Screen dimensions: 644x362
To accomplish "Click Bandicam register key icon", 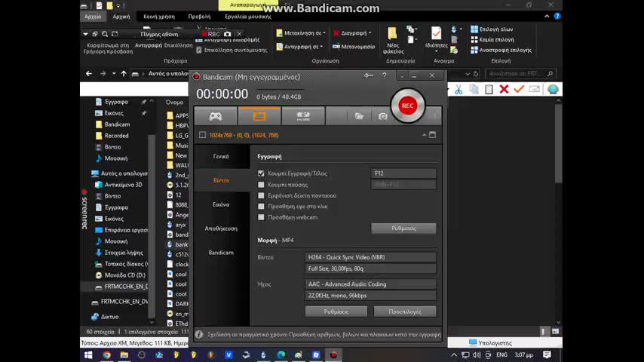I will click(369, 75).
